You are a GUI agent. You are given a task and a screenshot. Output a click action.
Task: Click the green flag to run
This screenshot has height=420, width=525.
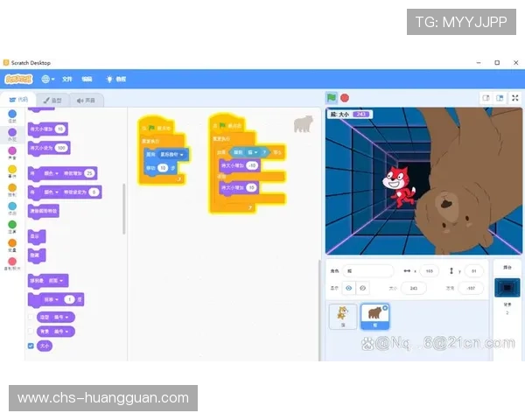tap(331, 98)
